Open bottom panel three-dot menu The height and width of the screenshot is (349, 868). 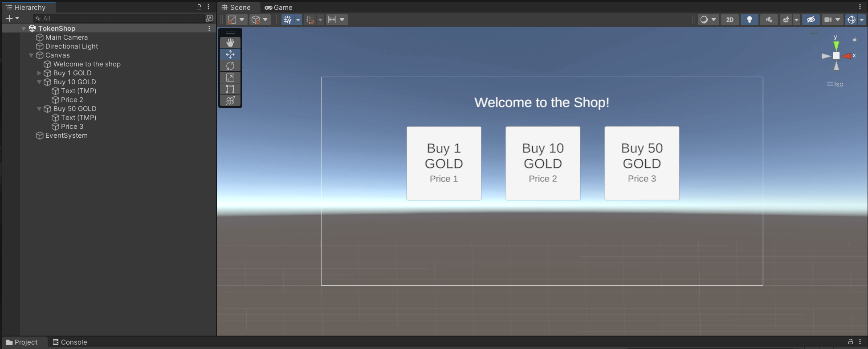coord(860,341)
